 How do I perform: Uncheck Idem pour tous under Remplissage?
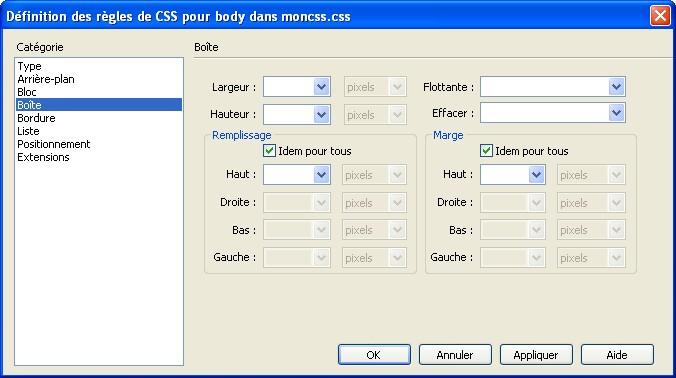[x=269, y=151]
